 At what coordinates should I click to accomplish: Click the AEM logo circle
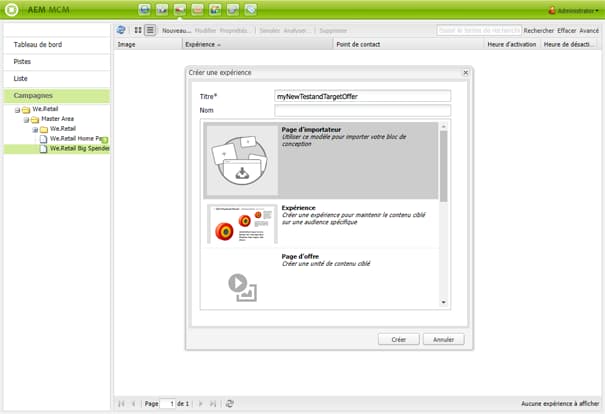(x=12, y=10)
